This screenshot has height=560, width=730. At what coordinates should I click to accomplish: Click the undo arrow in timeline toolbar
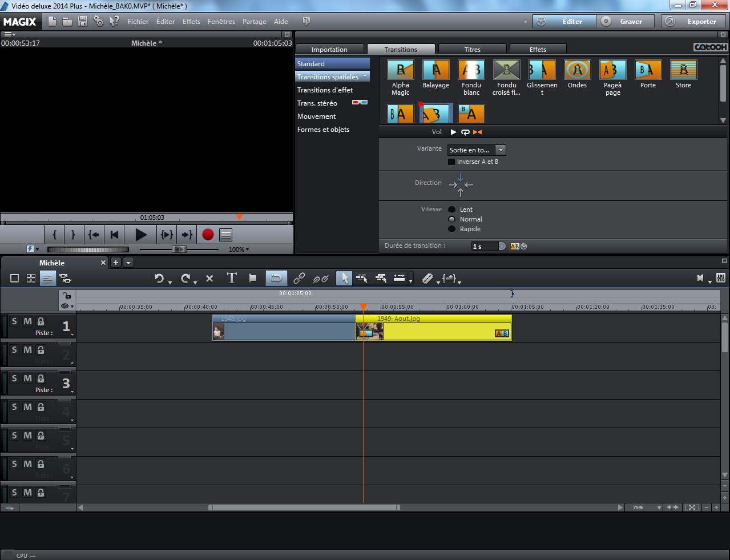(x=159, y=278)
